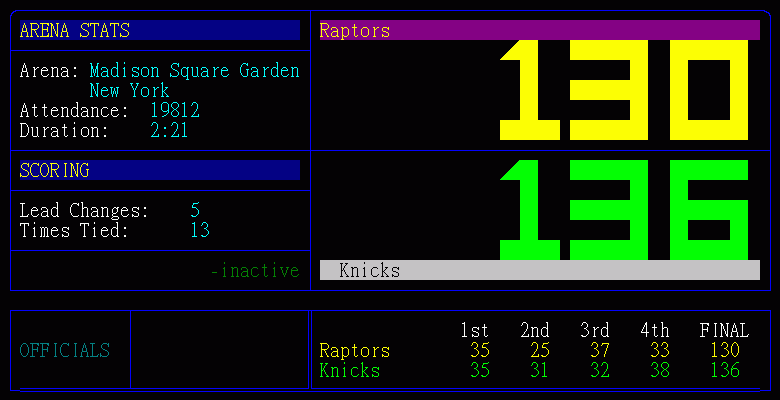Image resolution: width=780 pixels, height=400 pixels.
Task: Click the FINAL column header
Action: [724, 330]
